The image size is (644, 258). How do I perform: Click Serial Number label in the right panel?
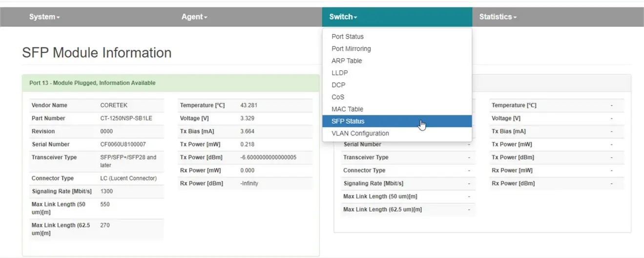(x=362, y=144)
